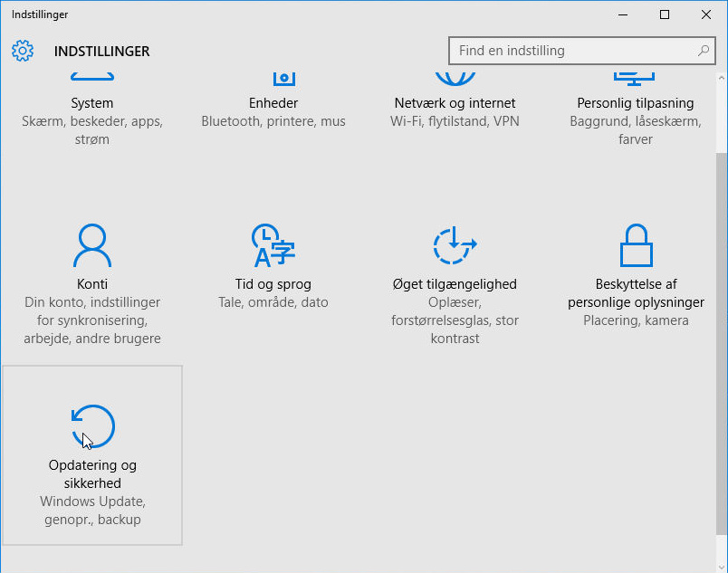Open Konti via the person icon
The width and height of the screenshot is (728, 573).
click(92, 246)
